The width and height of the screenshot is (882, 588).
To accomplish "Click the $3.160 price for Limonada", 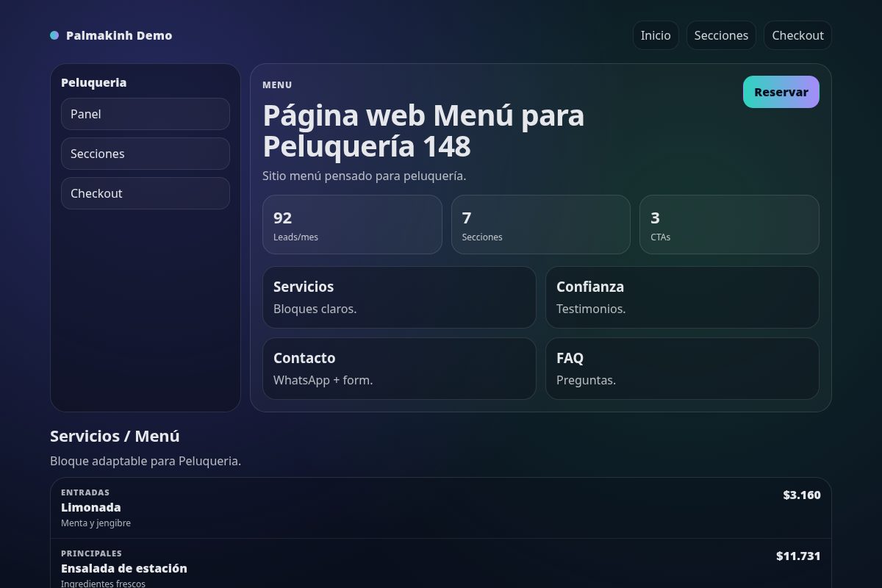I will [x=801, y=495].
